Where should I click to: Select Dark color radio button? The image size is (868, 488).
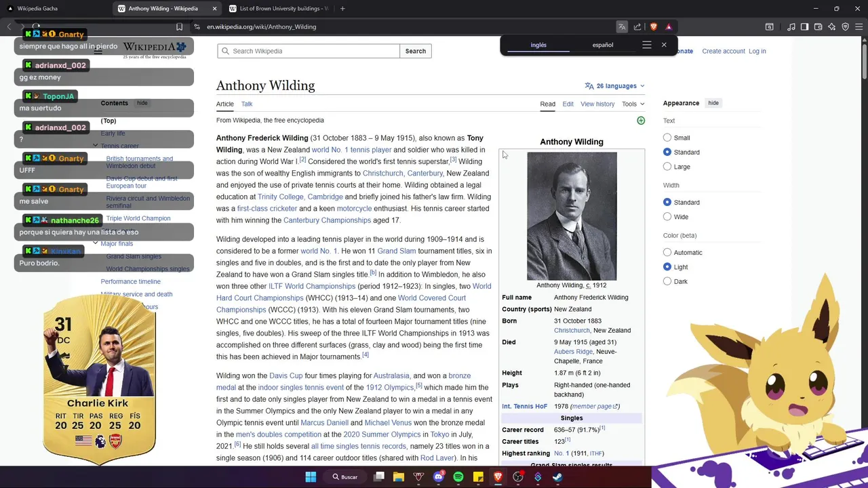[x=667, y=281]
